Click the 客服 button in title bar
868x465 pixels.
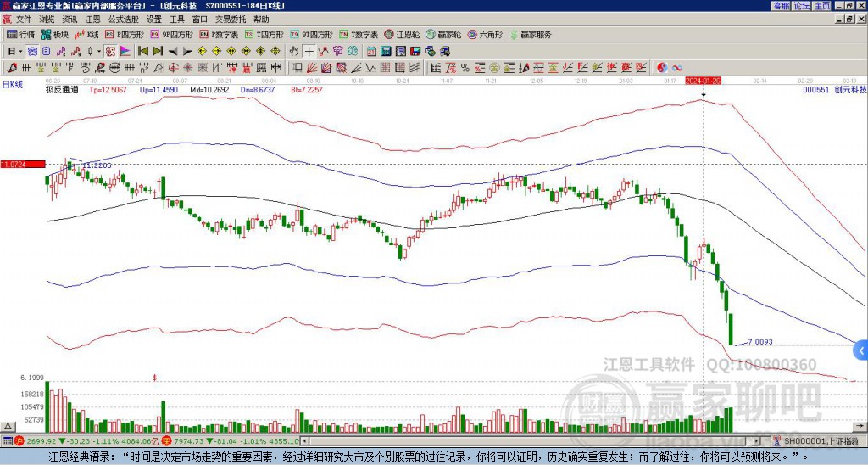click(781, 6)
